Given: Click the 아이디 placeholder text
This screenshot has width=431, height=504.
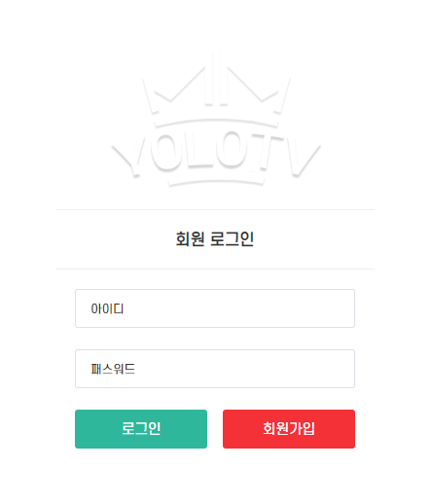Looking at the screenshot, I should [x=107, y=308].
